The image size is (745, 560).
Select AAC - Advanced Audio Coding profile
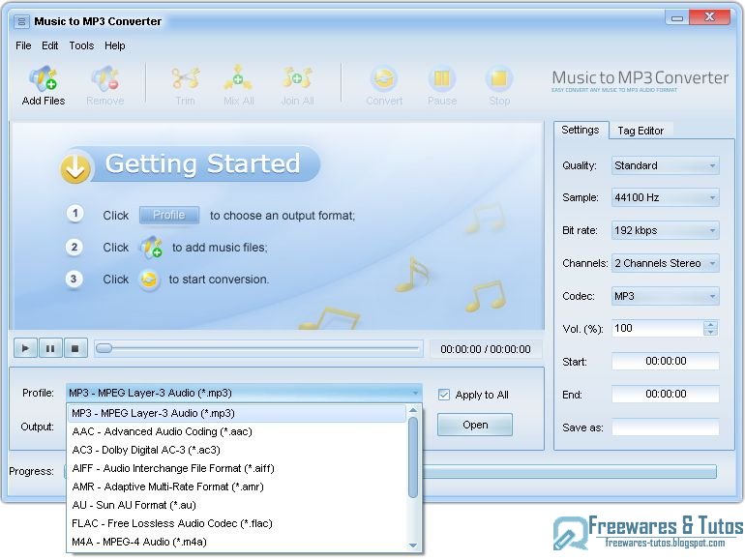[237, 431]
